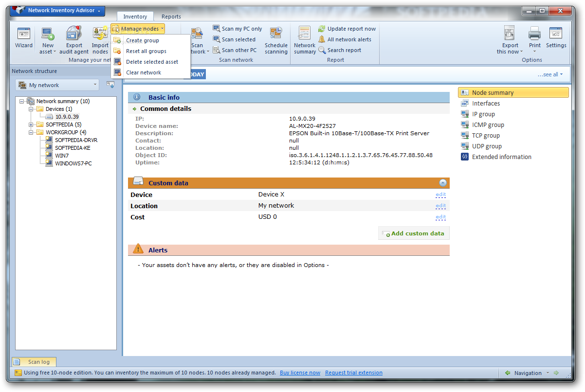Expand the Common details arrow
Screen dimensions: 585x392
[135, 109]
